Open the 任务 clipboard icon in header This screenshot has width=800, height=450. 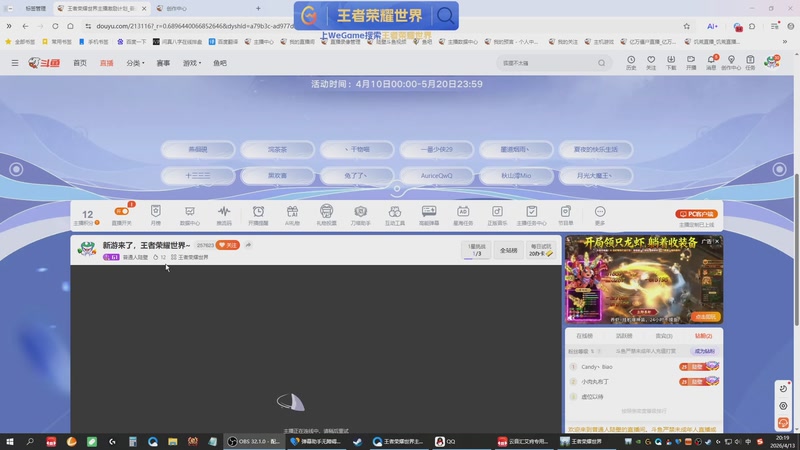click(x=750, y=62)
